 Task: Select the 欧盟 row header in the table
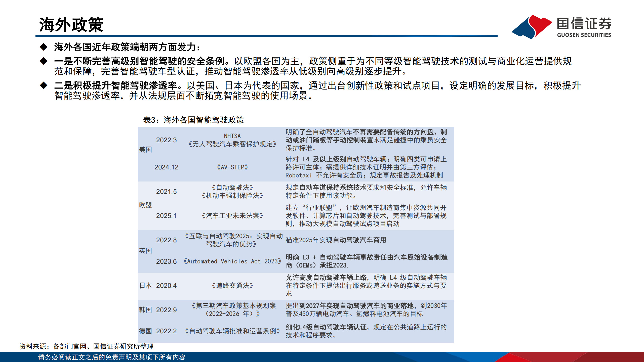click(x=145, y=205)
